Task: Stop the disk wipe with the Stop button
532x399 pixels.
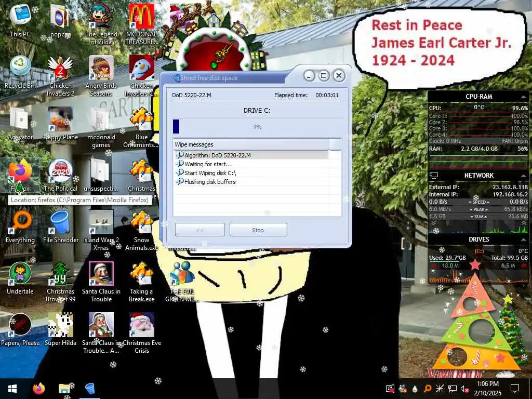Action: 258,230
